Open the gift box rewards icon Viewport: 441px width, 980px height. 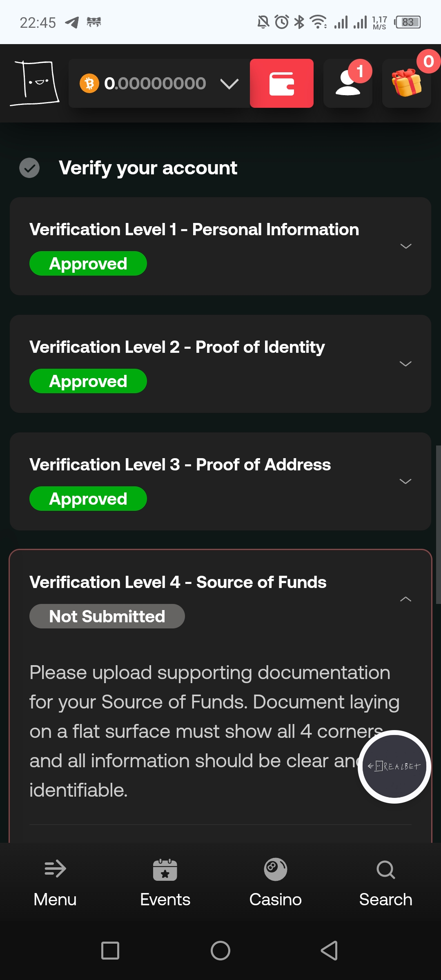(407, 83)
